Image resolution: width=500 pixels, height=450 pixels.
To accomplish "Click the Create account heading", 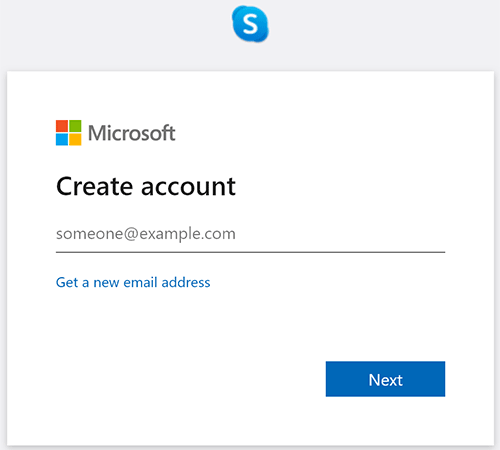I will pyautogui.click(x=146, y=186).
